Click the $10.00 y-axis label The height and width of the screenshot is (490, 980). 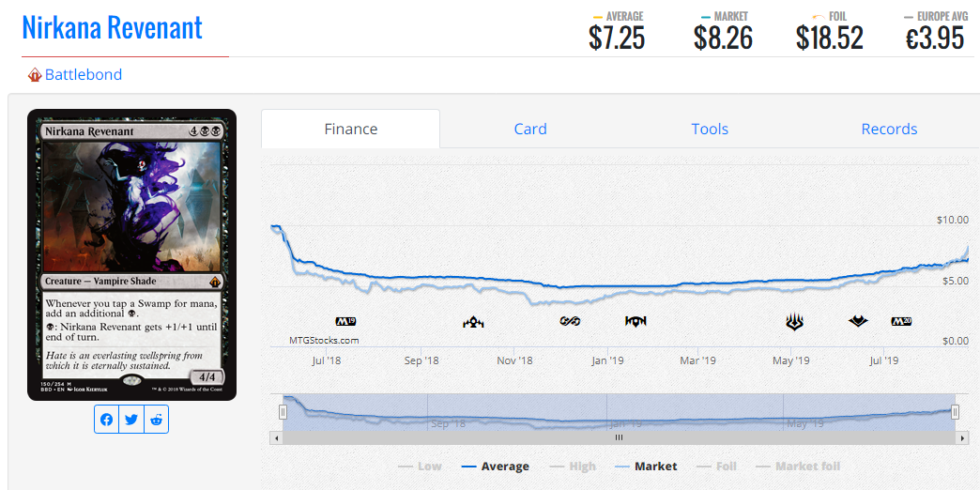[x=953, y=220]
